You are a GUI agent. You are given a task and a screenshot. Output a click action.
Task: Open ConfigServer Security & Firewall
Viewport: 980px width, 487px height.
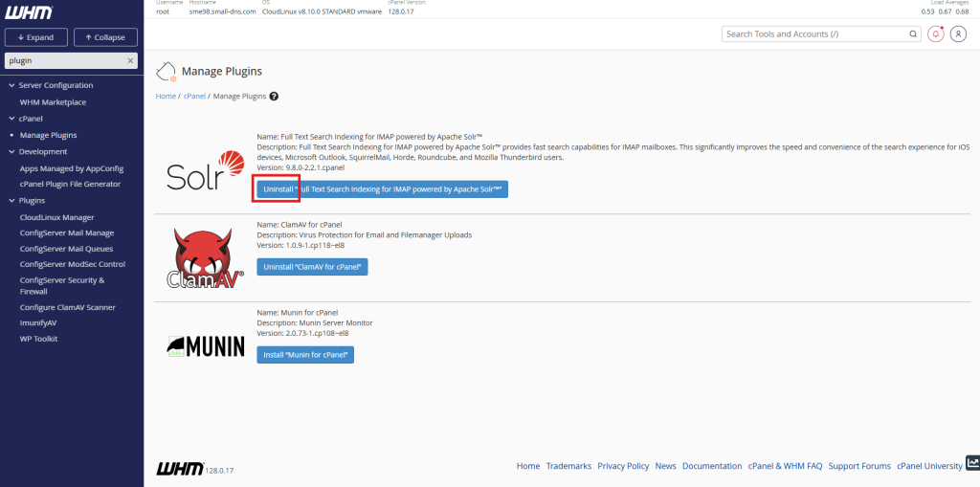click(62, 286)
